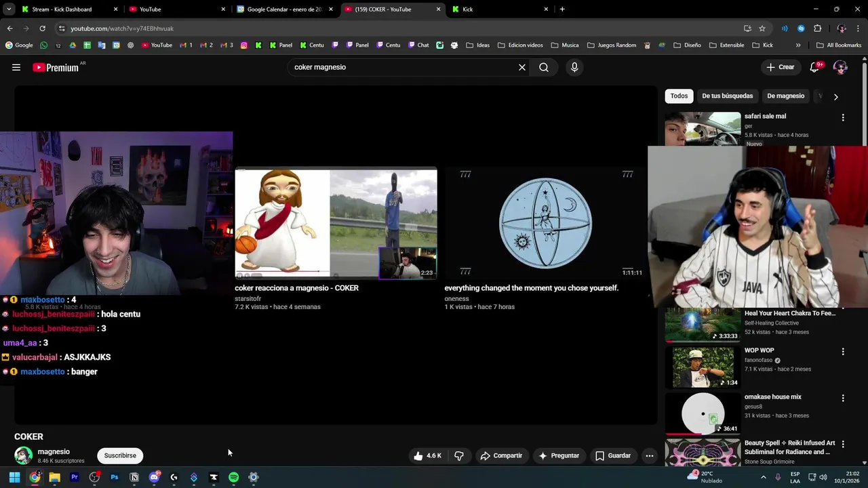Show hidden bookmarks with the chevron
Viewport: 868px width, 488px height.
click(x=798, y=45)
